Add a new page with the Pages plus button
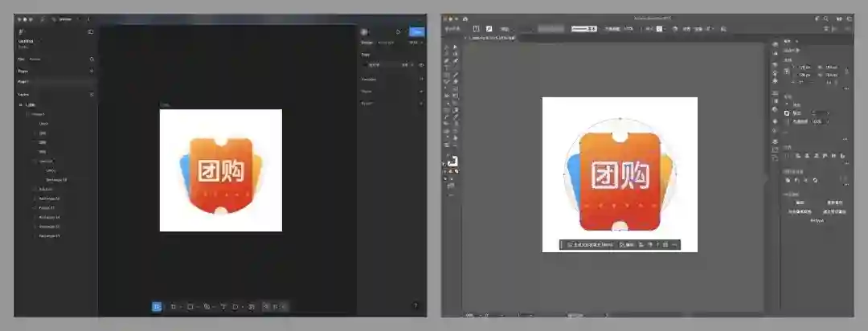868x331 pixels. point(92,71)
